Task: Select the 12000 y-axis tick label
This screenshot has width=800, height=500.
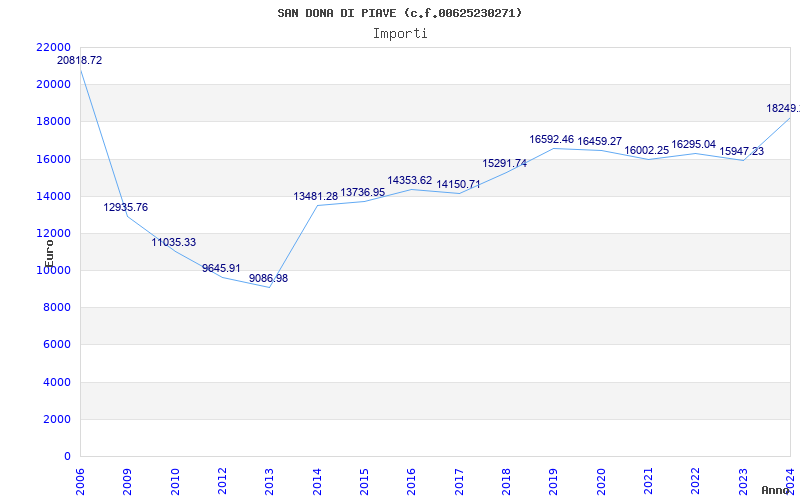Action: tap(54, 234)
